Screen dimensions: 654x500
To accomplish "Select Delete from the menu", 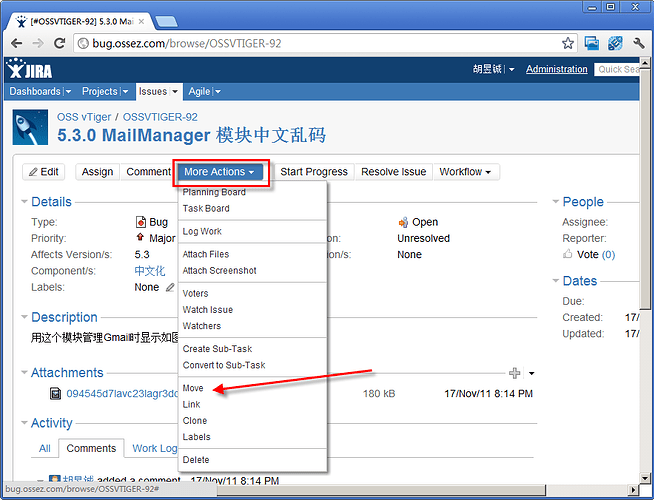I will coord(252,460).
